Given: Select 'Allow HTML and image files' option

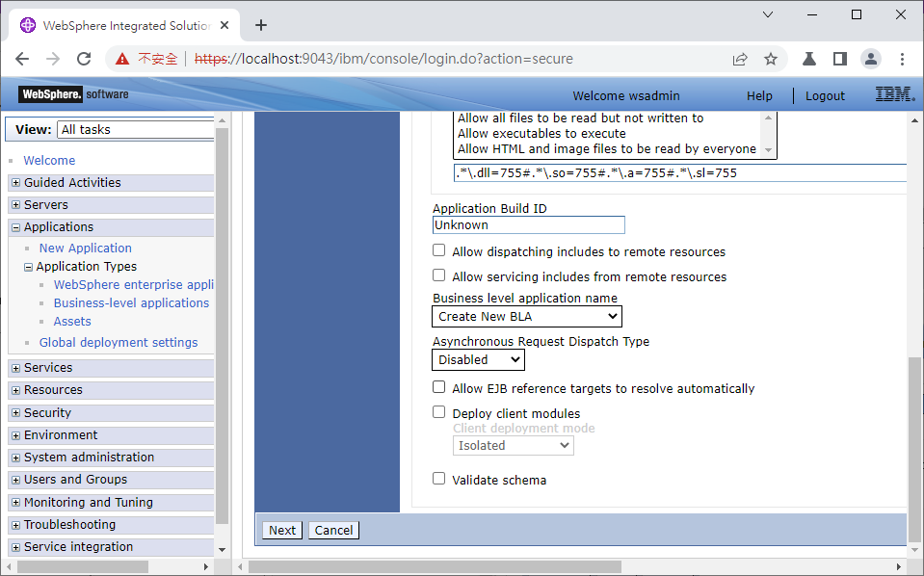Looking at the screenshot, I should click(x=606, y=148).
